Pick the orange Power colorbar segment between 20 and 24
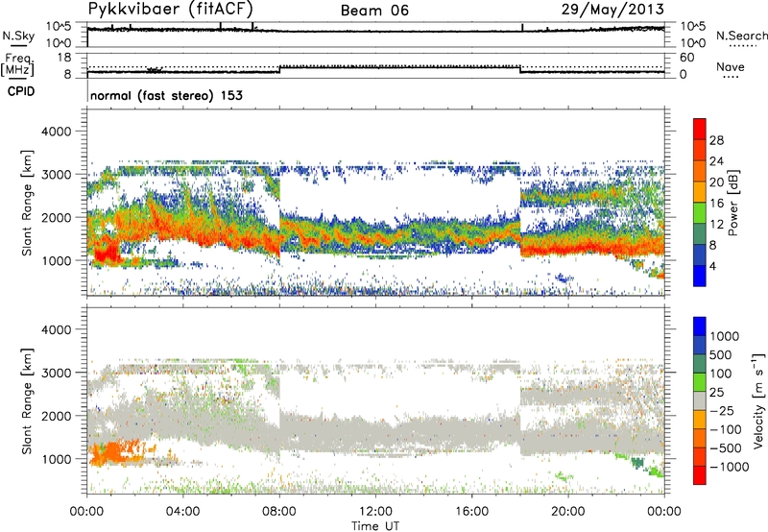This screenshot has height=532, width=768. click(x=700, y=171)
